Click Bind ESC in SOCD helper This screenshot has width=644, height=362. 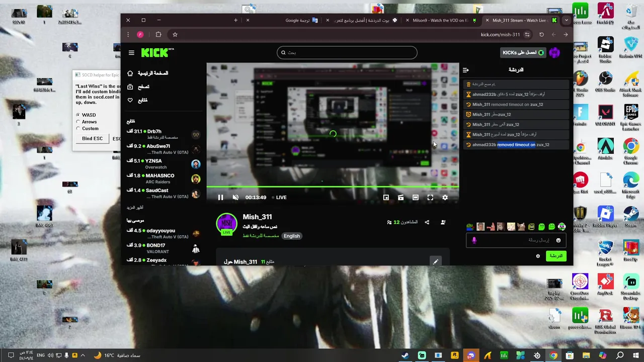(92, 139)
